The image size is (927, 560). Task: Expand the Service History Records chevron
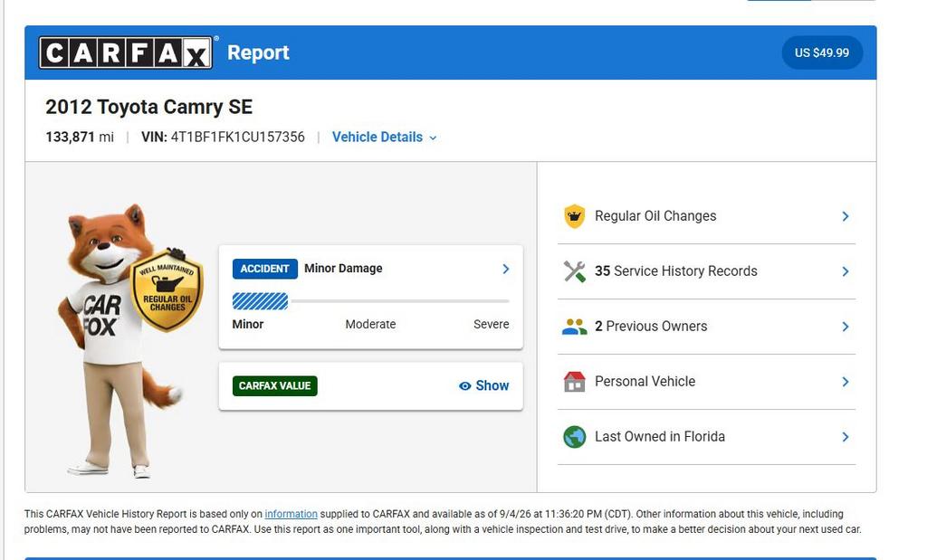pyautogui.click(x=846, y=271)
